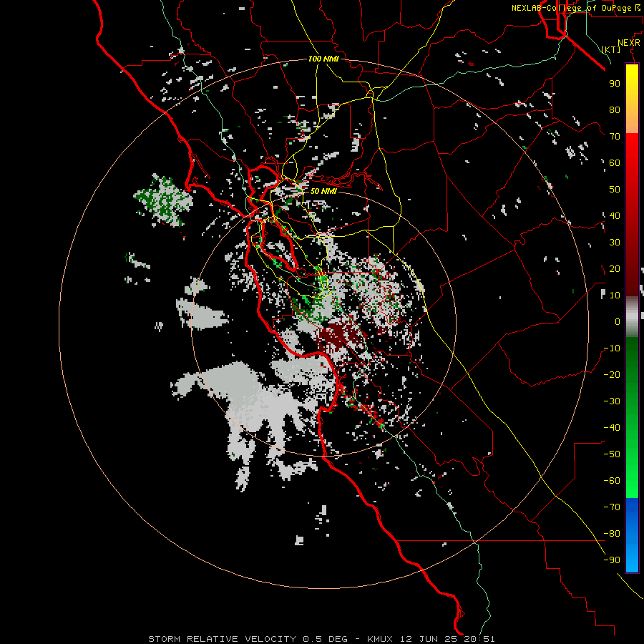
Task: Click the -40 knot scale label
Action: pyautogui.click(x=612, y=428)
